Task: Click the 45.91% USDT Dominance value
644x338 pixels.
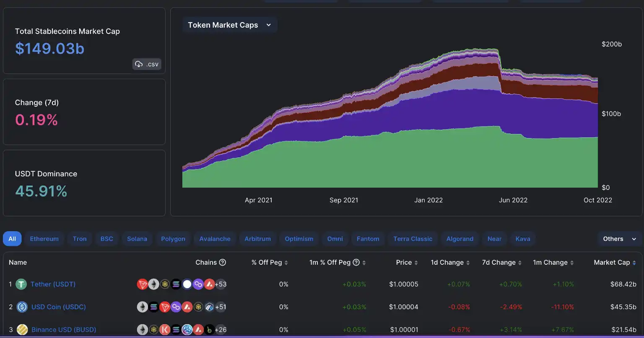Action: coord(41,191)
